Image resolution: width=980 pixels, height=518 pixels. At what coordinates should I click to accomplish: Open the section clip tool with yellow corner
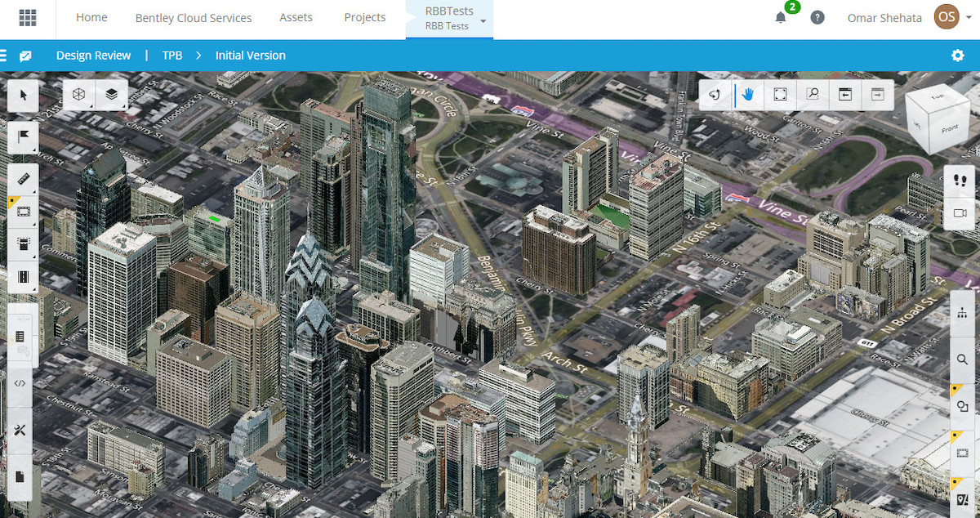pyautogui.click(x=23, y=212)
